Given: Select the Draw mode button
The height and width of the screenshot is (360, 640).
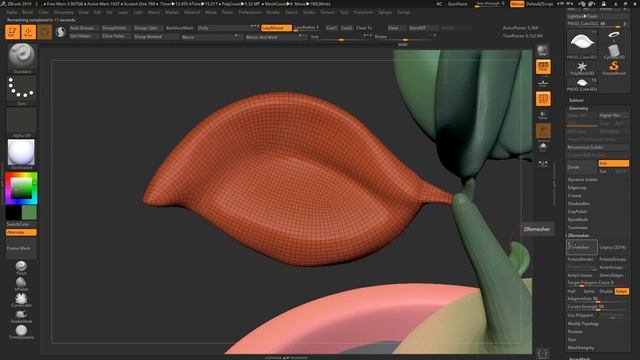Looking at the screenshot, I should point(29,32).
